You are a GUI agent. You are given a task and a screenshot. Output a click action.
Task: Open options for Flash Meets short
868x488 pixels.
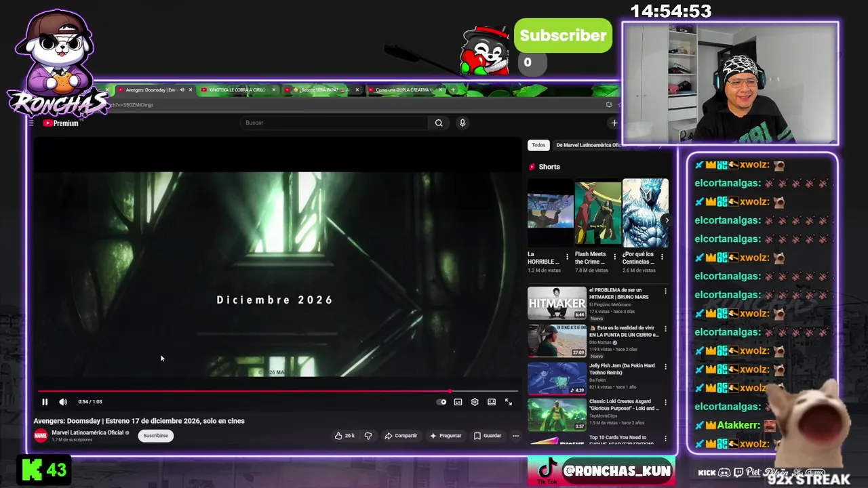615,258
